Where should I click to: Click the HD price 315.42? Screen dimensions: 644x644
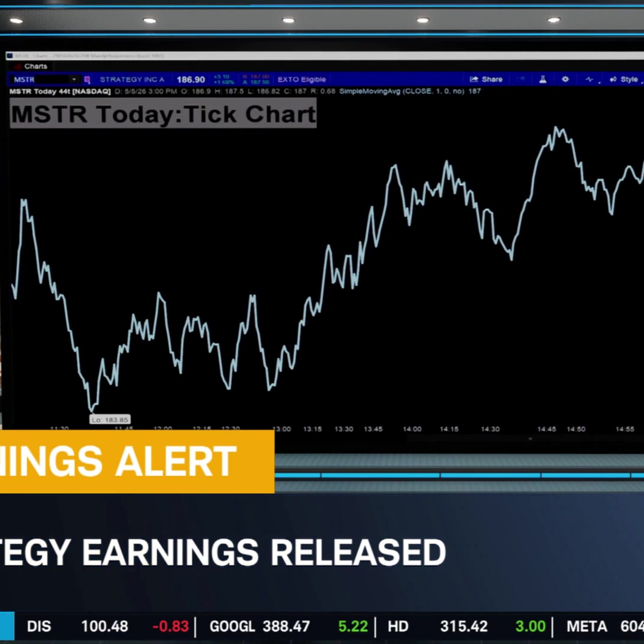(x=464, y=627)
